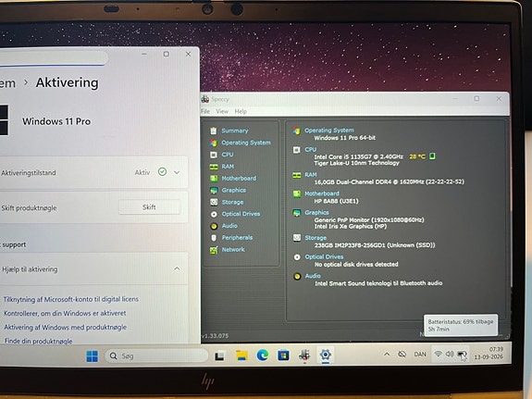The image size is (532, 399).
Task: Open the File menu in Speccy
Action: coord(205,111)
